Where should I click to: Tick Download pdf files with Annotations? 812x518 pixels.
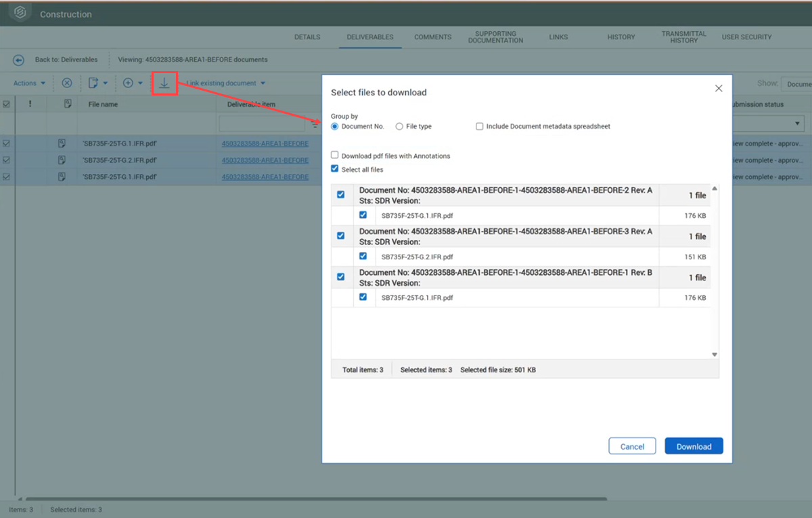tap(335, 155)
